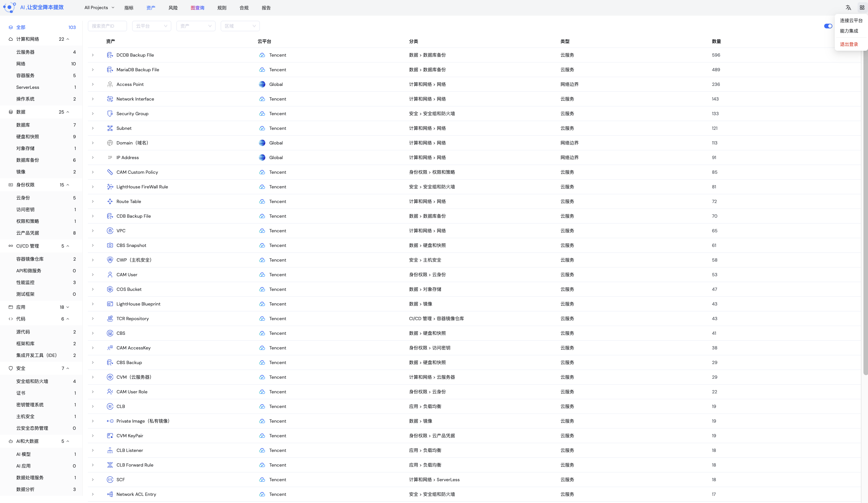Click the CAM User person icon
Viewport: 868px width, 503px height.
[110, 275]
